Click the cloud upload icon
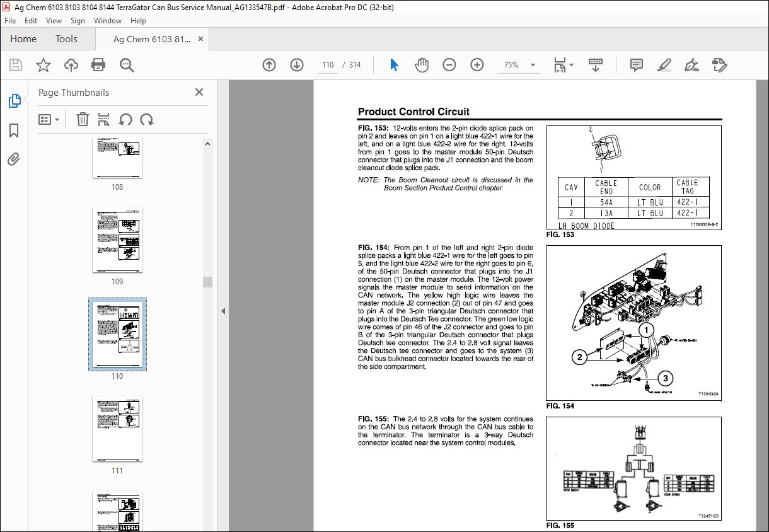The width and height of the screenshot is (769, 532). (x=71, y=65)
